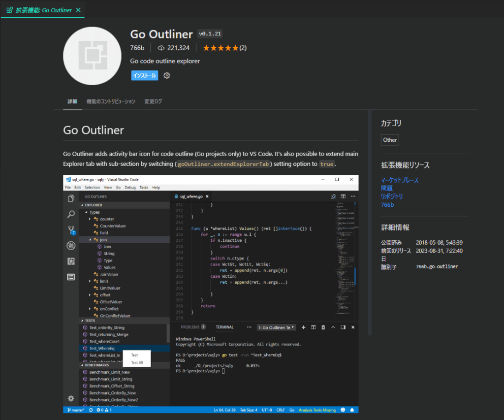Add a new terminal with the plus icon
504x420 pixels.
(x=303, y=327)
